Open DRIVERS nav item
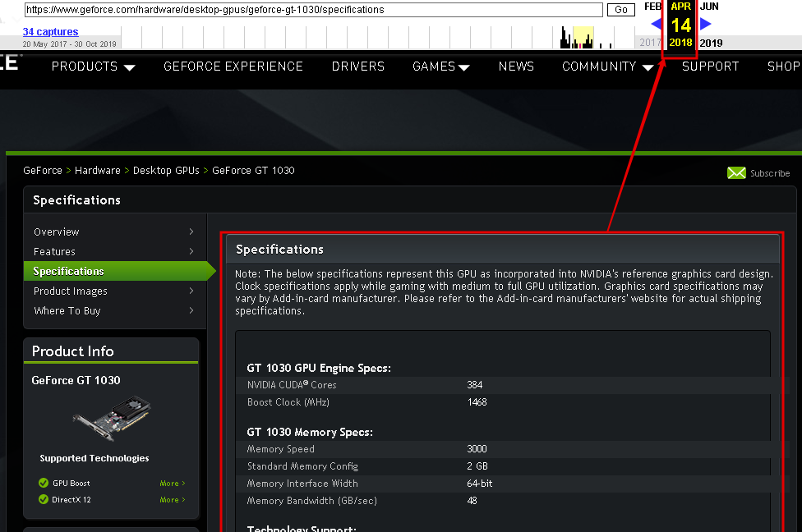The height and width of the screenshot is (532, 802). pos(358,66)
